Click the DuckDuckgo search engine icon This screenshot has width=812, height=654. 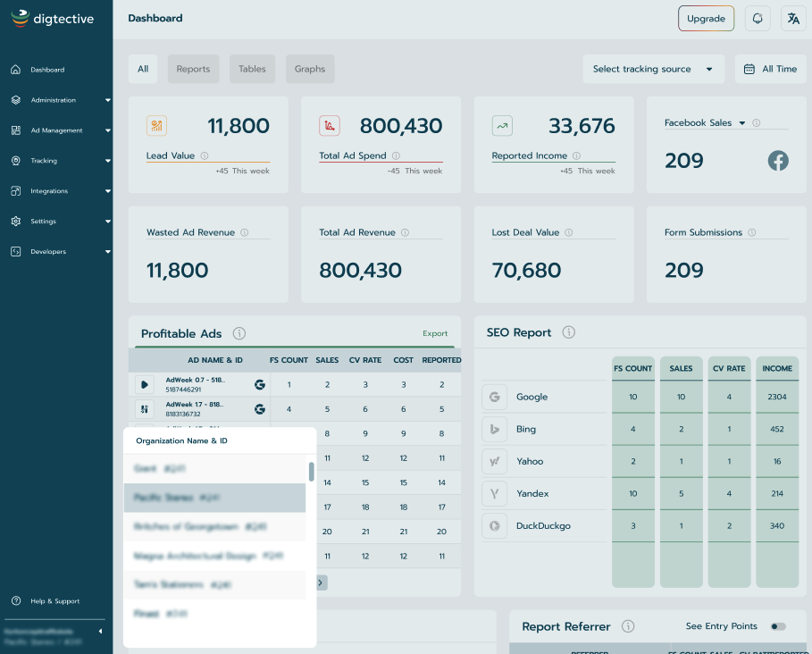tap(494, 526)
